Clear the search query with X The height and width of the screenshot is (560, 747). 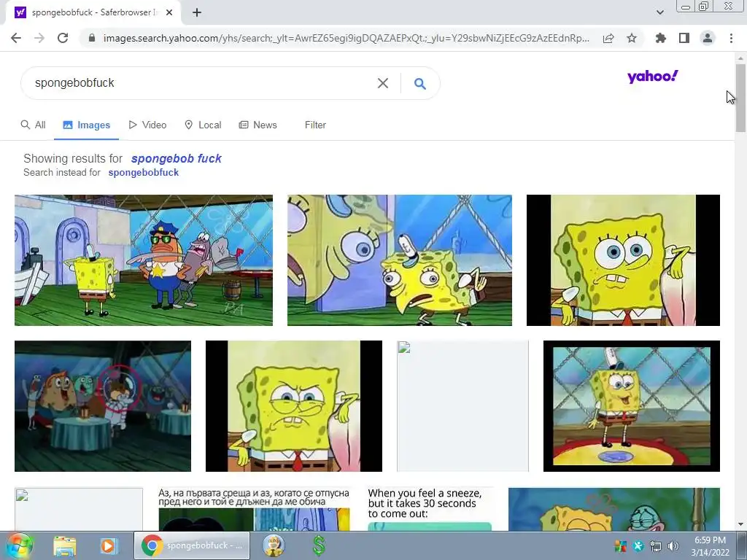[x=382, y=83]
